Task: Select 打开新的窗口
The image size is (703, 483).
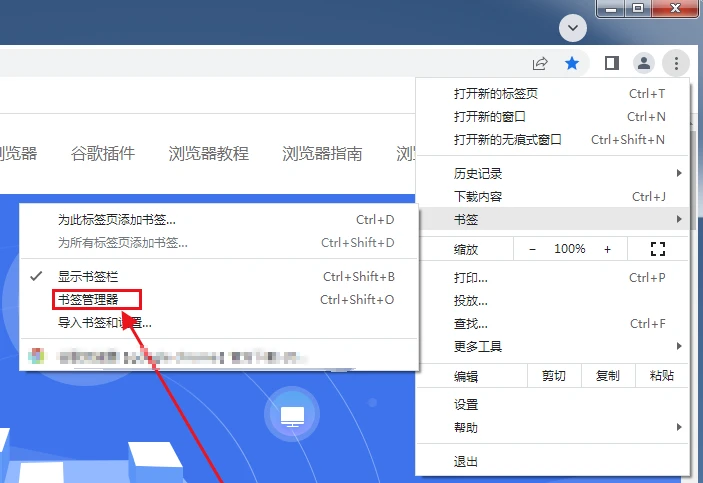Action: tap(552, 117)
